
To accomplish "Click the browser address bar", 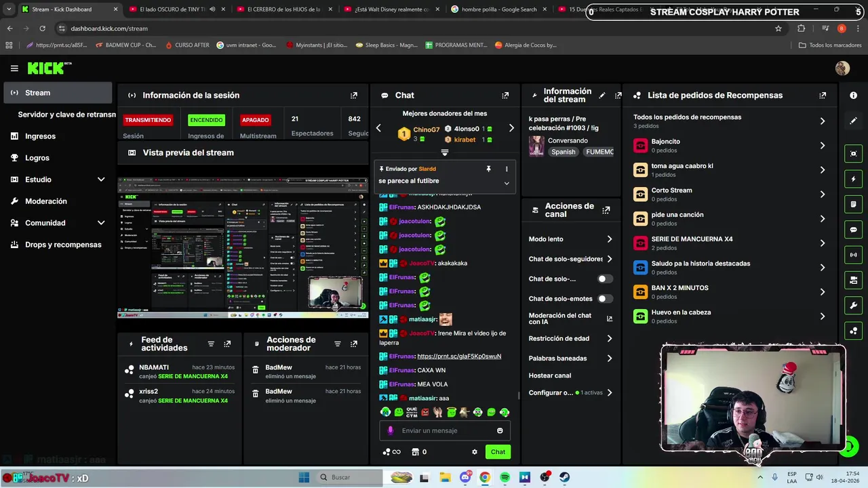I will [407, 28].
